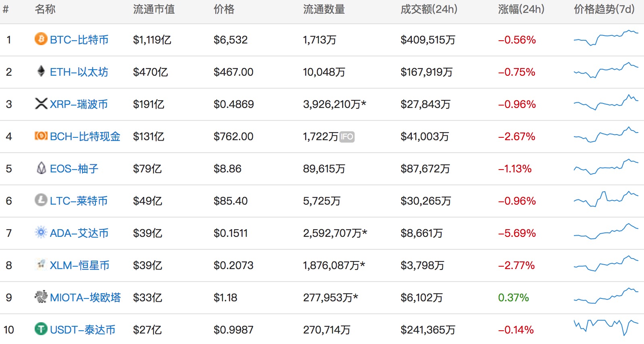644x344 pixels.
Task: Click the MIOTA IOTA logo icon
Action: pyautogui.click(x=41, y=296)
